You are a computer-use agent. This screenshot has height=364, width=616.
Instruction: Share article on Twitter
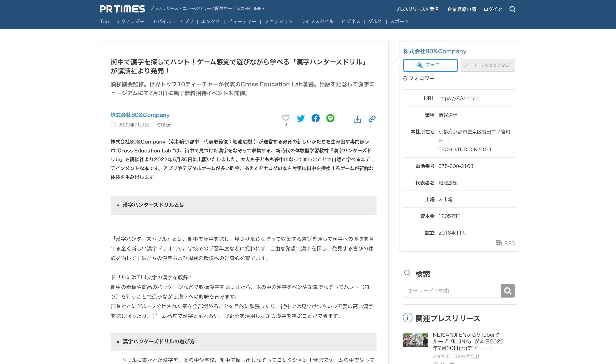(x=301, y=118)
